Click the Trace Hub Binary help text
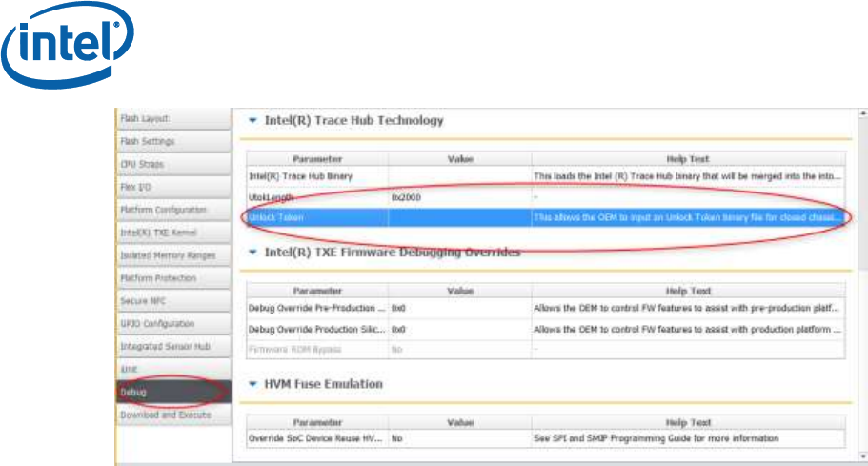The width and height of the screenshot is (868, 466). point(688,176)
